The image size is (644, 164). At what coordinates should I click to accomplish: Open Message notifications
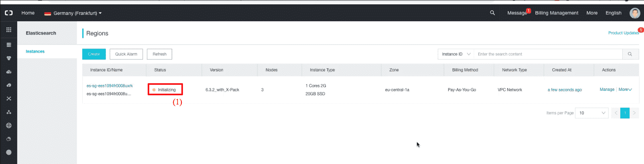(x=518, y=13)
